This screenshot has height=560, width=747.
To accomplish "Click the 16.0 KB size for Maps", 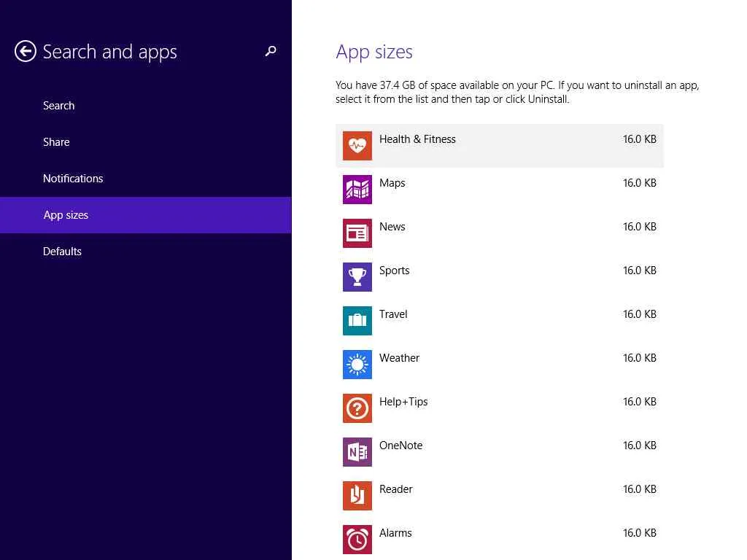I will tap(639, 183).
